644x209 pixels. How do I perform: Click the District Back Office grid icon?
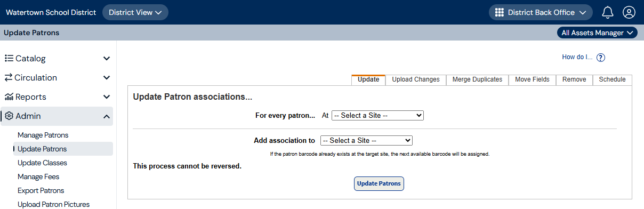[x=500, y=12]
